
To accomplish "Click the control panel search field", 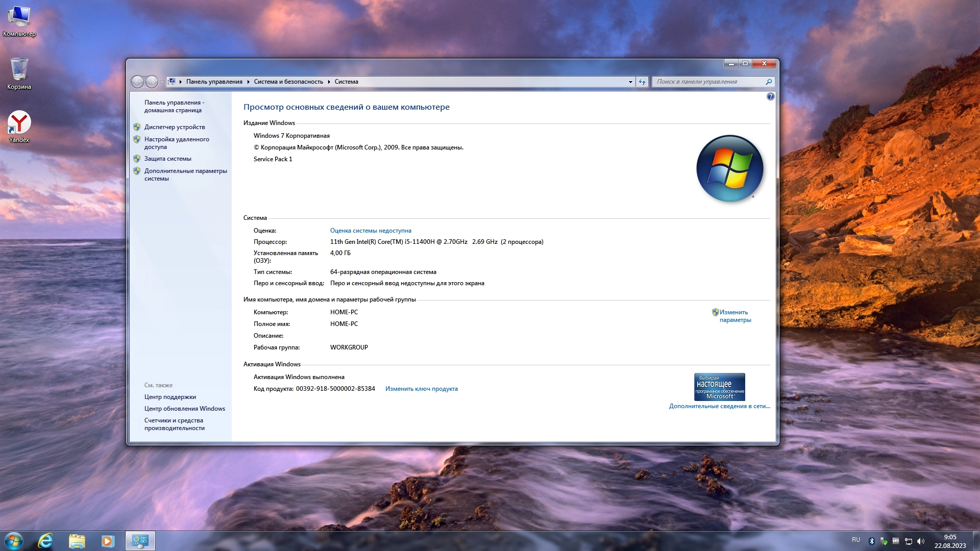I will pos(709,82).
